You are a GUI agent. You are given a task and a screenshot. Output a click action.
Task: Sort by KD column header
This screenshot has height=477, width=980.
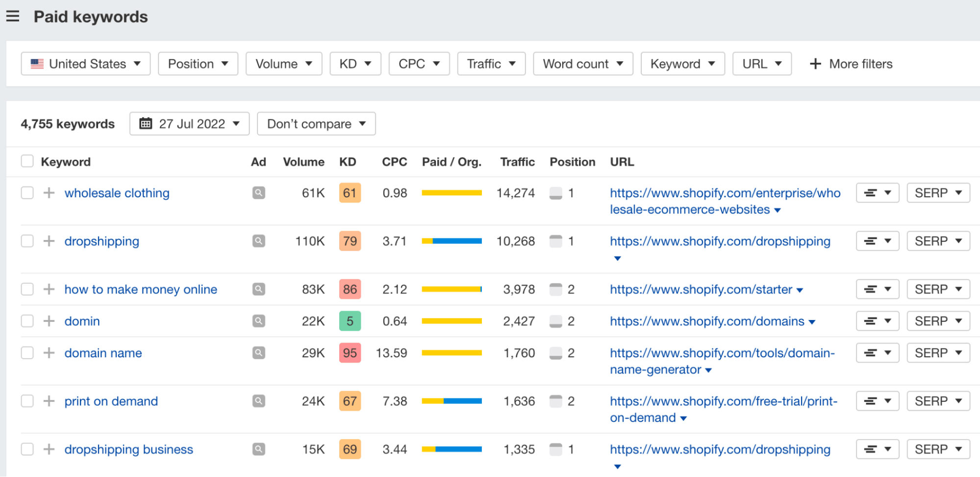pos(348,162)
